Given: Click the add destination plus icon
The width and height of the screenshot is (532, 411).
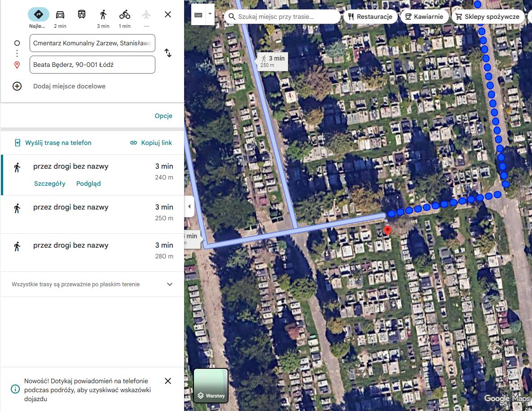Looking at the screenshot, I should pos(17,86).
